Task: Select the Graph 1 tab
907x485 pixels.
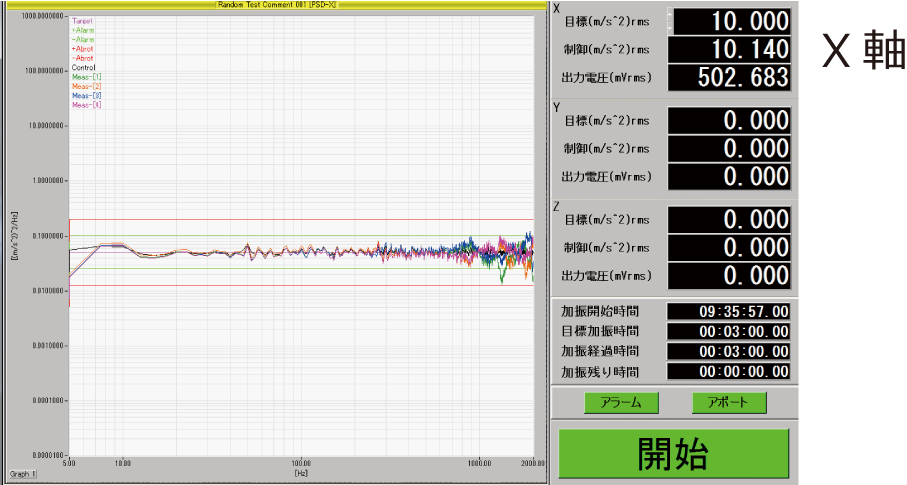Action: (23, 474)
